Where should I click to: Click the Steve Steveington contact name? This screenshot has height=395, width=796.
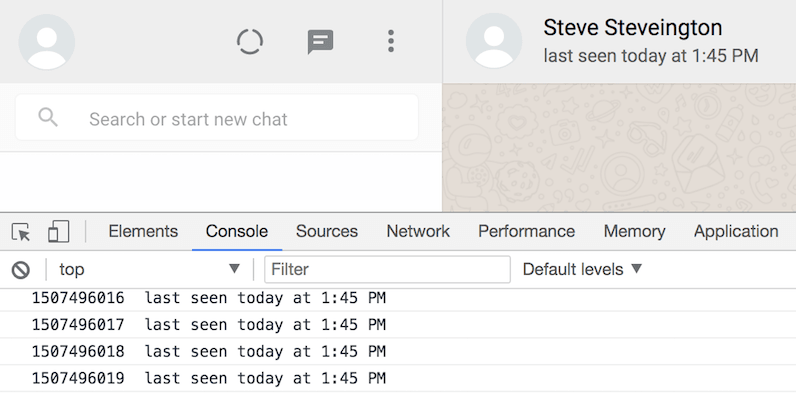coord(633,27)
